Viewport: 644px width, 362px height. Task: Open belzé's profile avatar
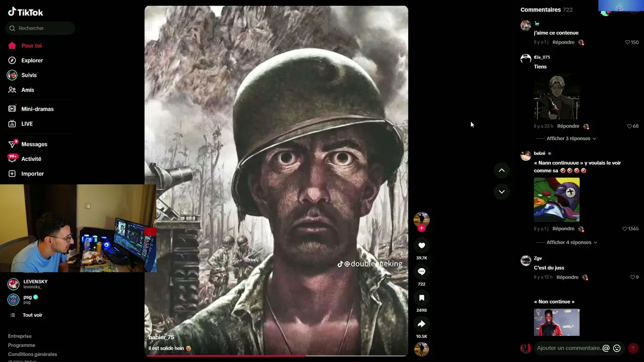click(x=526, y=155)
